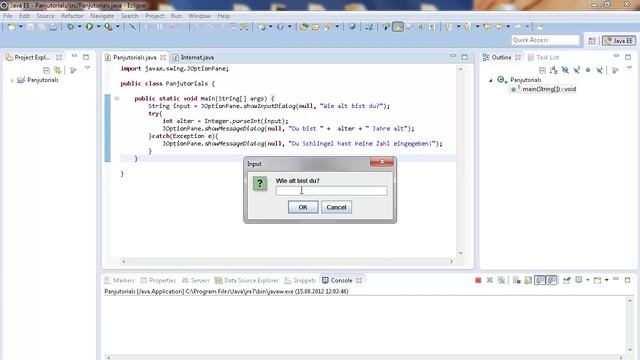The width and height of the screenshot is (640, 360).
Task: Collapse the Panjutorials class in Outline
Action: [x=491, y=80]
